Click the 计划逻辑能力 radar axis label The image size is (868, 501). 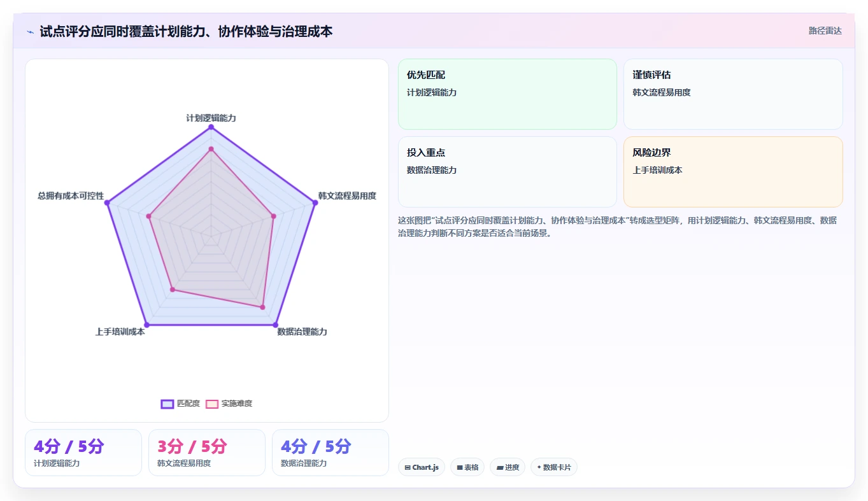pyautogui.click(x=211, y=118)
